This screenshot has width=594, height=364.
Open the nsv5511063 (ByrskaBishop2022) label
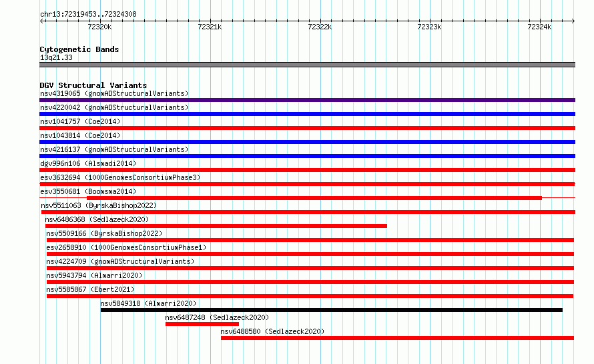(x=99, y=205)
